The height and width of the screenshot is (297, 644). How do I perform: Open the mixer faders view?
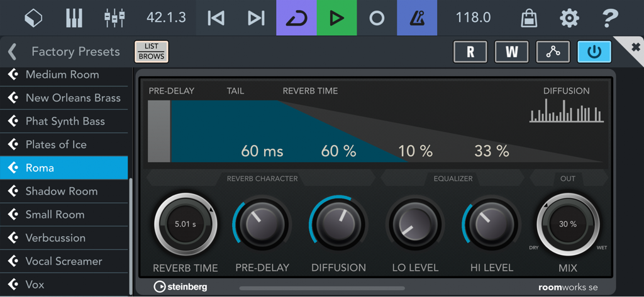click(114, 18)
